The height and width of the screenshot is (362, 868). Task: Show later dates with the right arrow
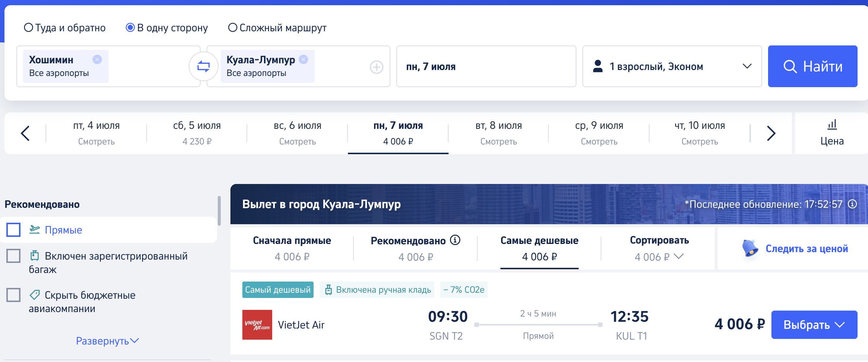tap(771, 133)
